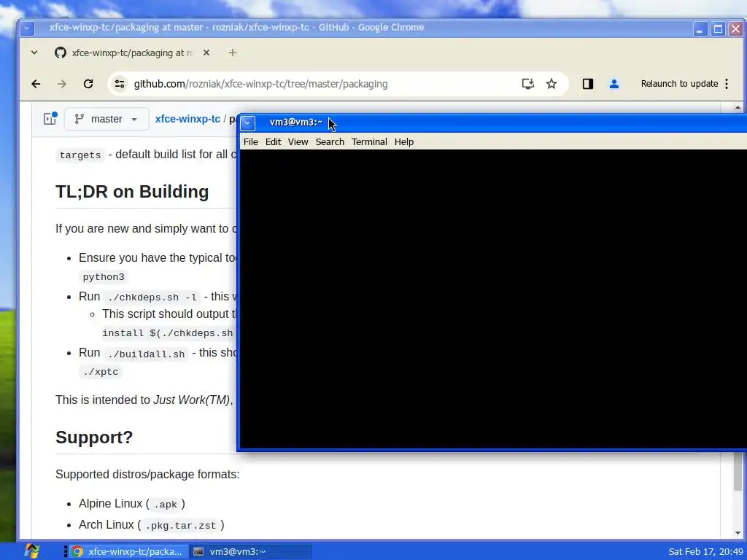The image size is (747, 560).
Task: Follow the xfce-winxp-tc breadcrumb link
Action: point(187,119)
